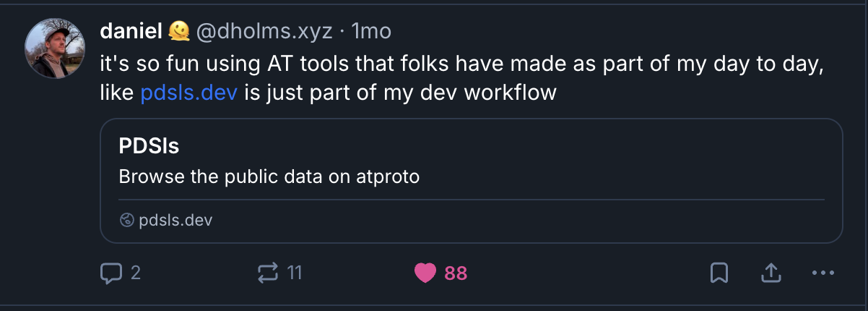Repost using the repost arrows icon
868x311 pixels.
click(x=267, y=273)
